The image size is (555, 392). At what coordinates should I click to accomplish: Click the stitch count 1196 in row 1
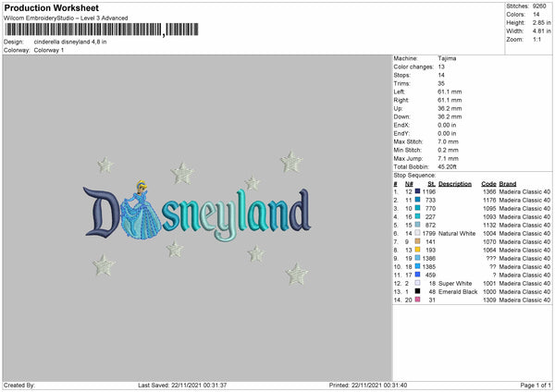tap(428, 191)
